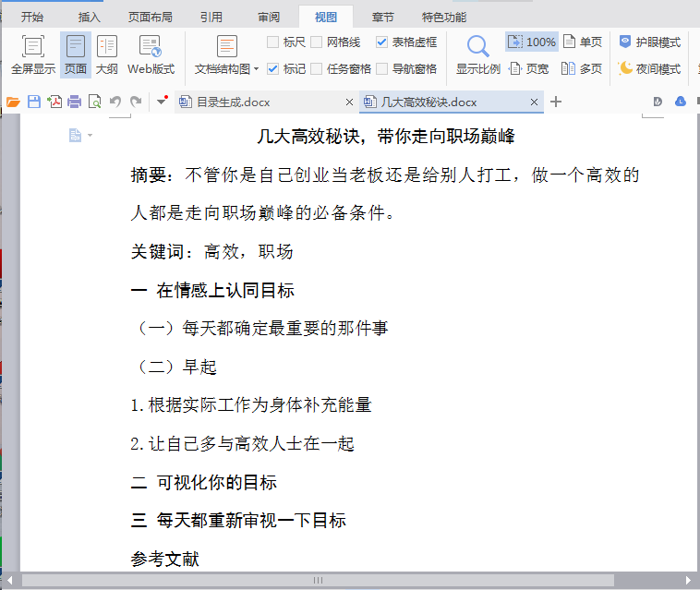Close the 几大高效秘诀.docx tab
The width and height of the screenshot is (700, 590).
(534, 102)
